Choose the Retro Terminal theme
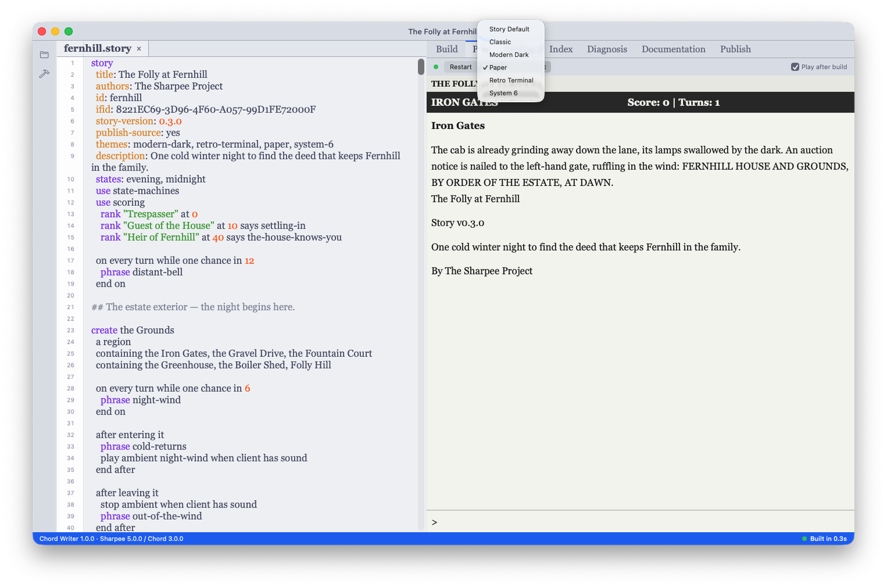887x588 pixels. point(511,80)
